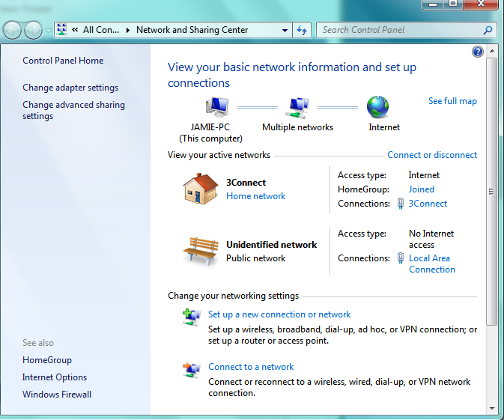The image size is (504, 420).
Task: Expand the address bar history dropdown
Action: pos(285,31)
